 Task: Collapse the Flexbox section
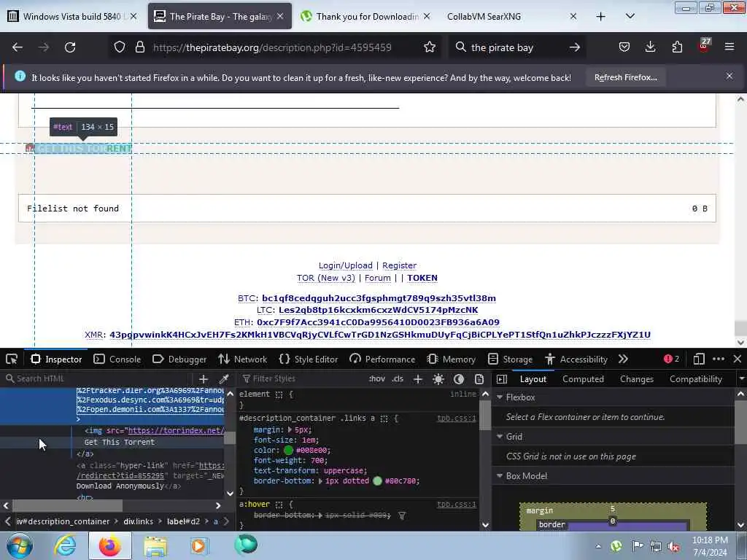click(x=500, y=397)
